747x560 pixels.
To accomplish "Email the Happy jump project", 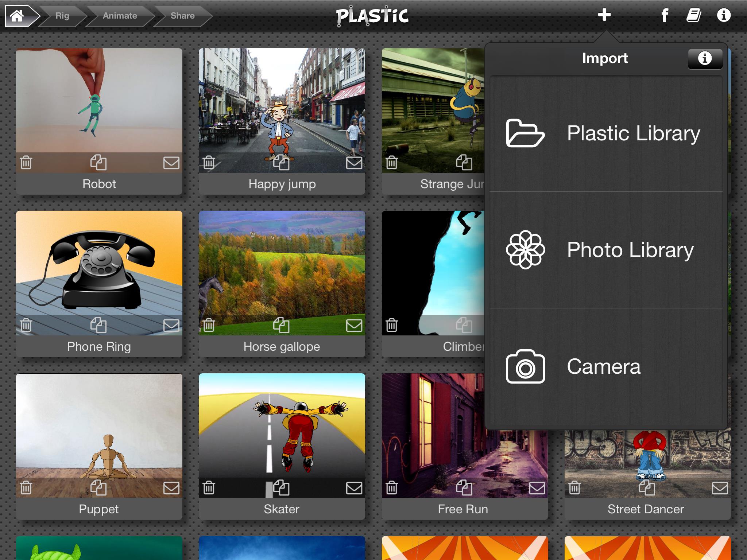I will (x=354, y=163).
